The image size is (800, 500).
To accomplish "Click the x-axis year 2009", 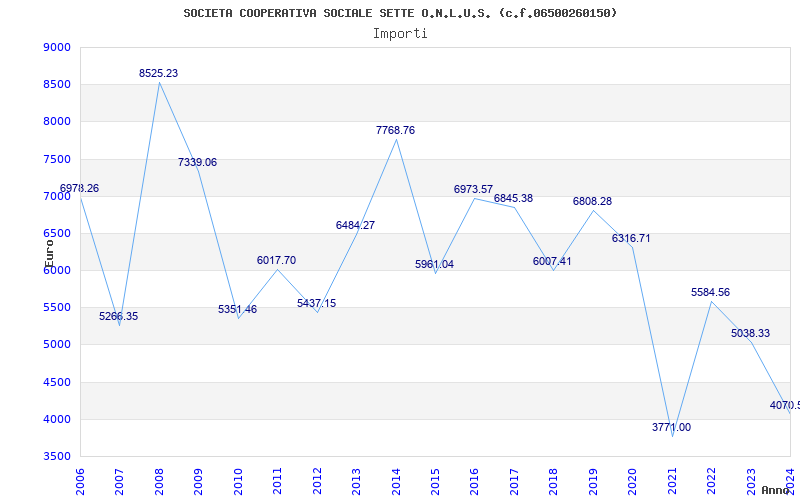I will (198, 481).
